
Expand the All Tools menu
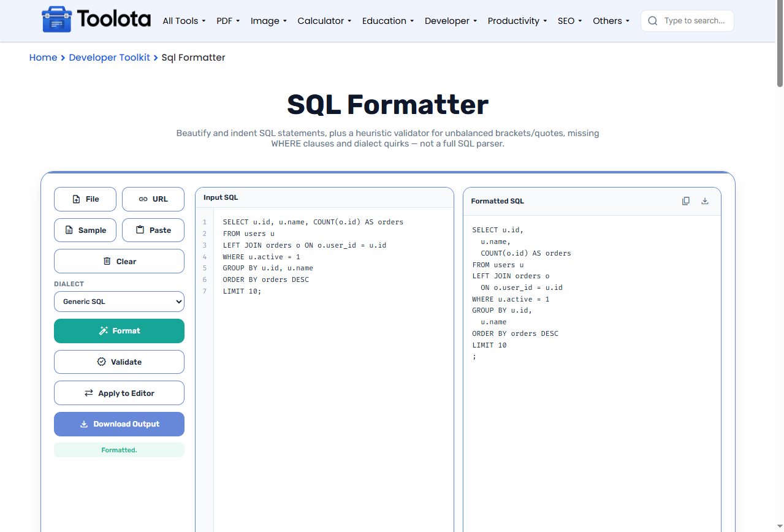click(184, 21)
